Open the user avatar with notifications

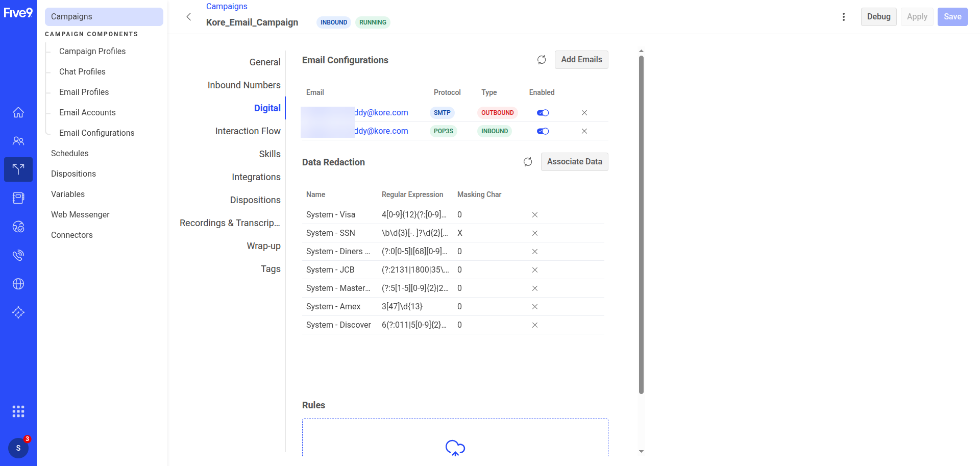(18, 448)
